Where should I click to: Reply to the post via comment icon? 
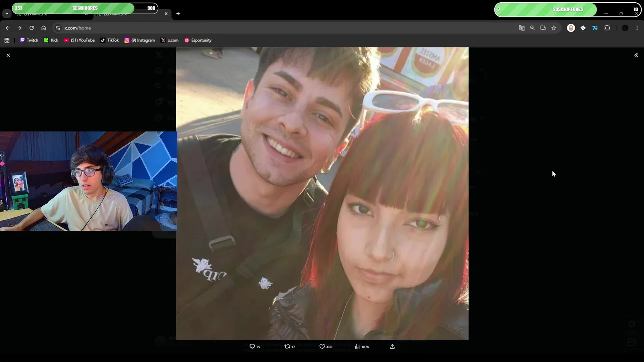[255, 346]
